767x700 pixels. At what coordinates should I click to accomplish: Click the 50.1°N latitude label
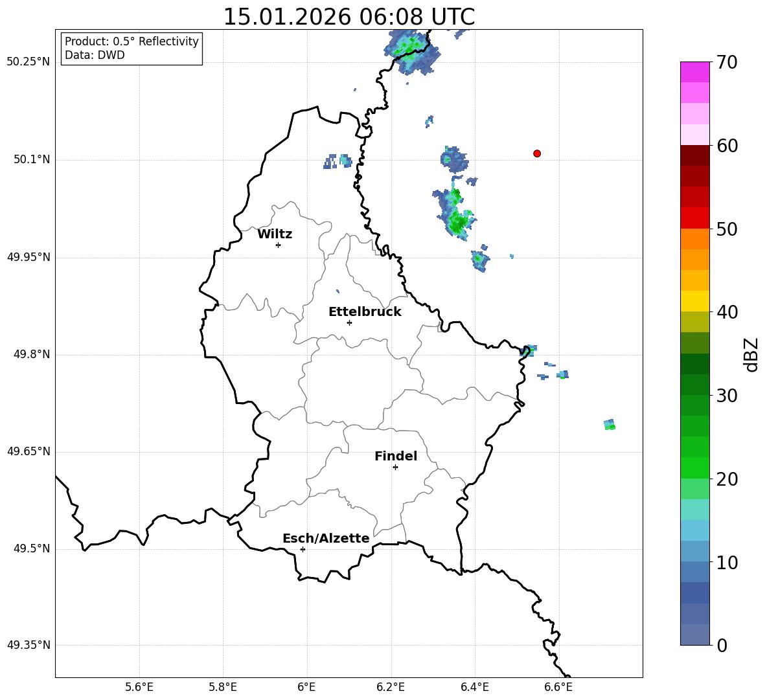[32, 159]
